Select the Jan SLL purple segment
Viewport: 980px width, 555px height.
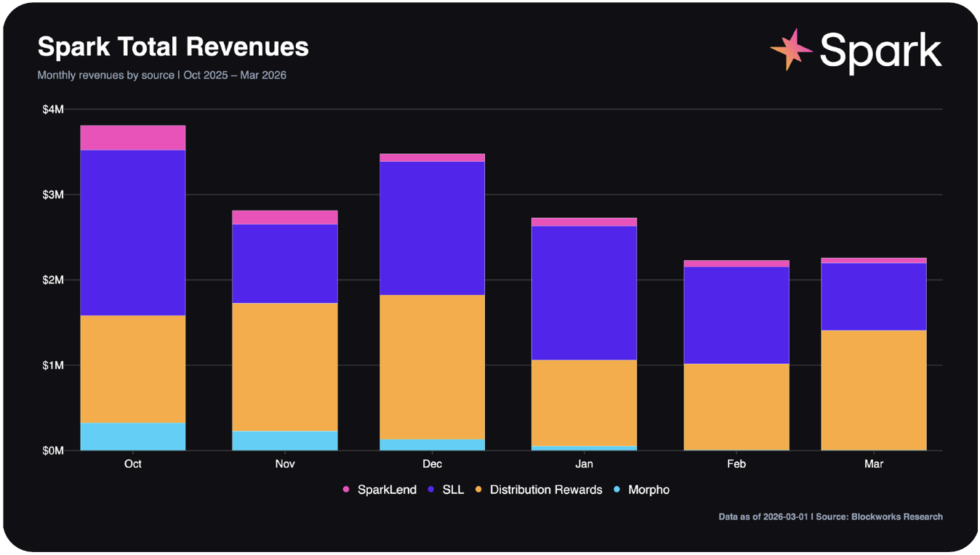[x=585, y=293]
